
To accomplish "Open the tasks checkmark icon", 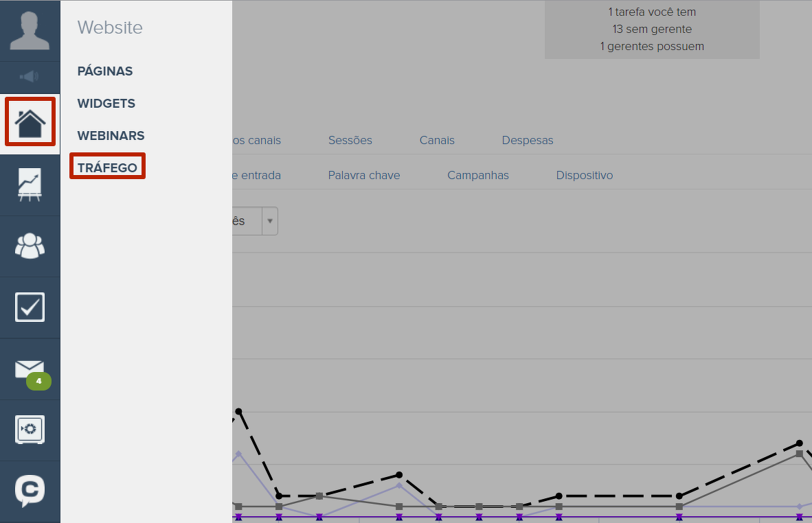I will (x=30, y=307).
